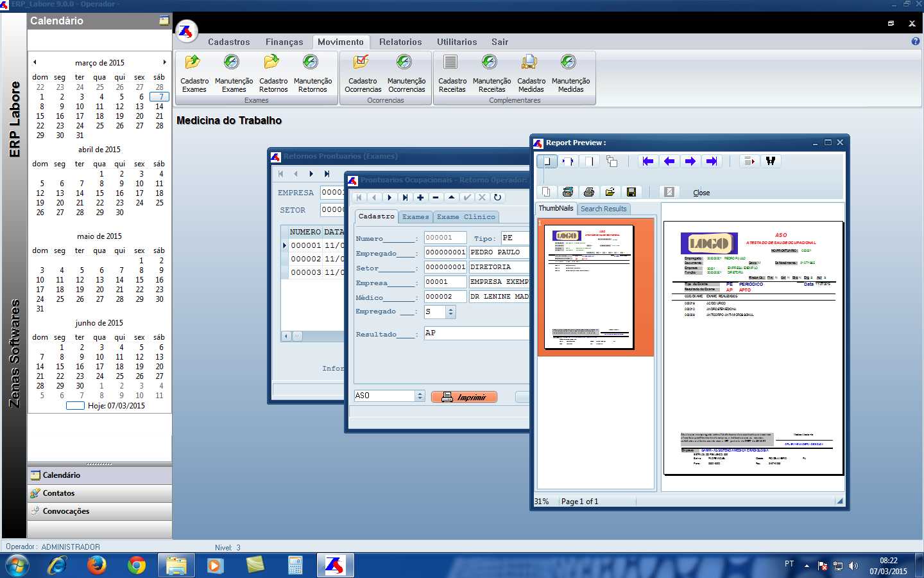
Task: Click the open report folder icon
Action: point(610,191)
